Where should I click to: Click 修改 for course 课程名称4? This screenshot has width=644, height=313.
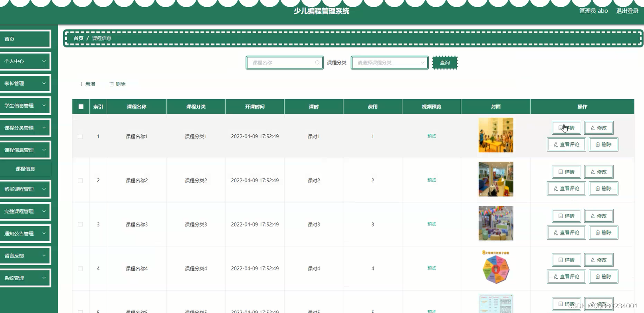coord(598,260)
